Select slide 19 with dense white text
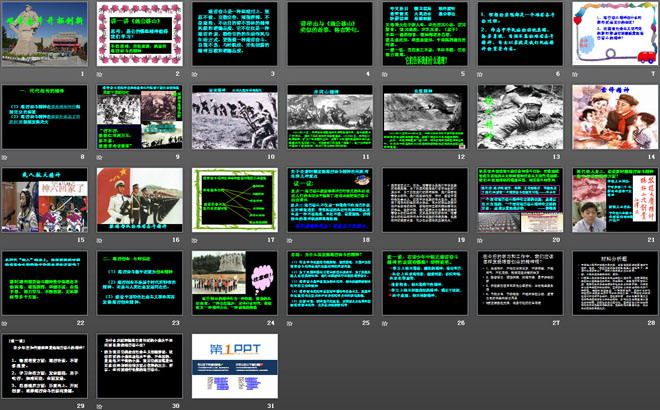The height and width of the screenshot is (410, 660). [x=425, y=200]
